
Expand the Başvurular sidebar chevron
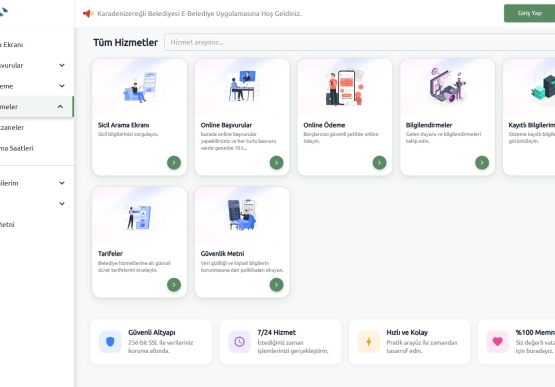point(62,65)
